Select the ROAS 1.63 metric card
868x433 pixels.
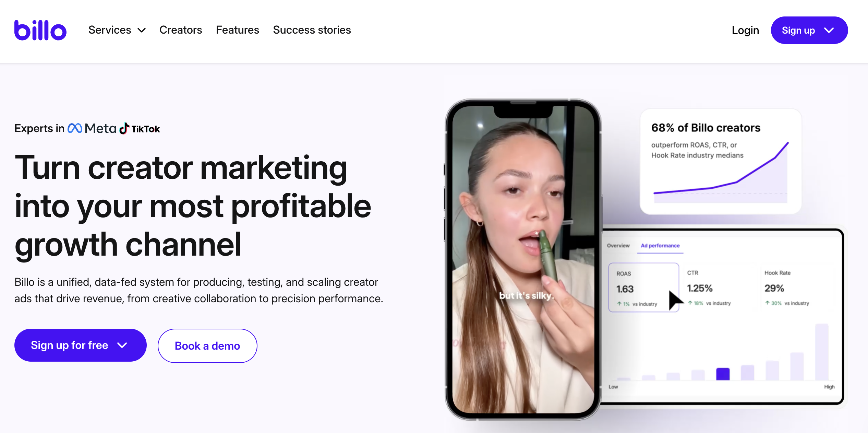pyautogui.click(x=643, y=288)
